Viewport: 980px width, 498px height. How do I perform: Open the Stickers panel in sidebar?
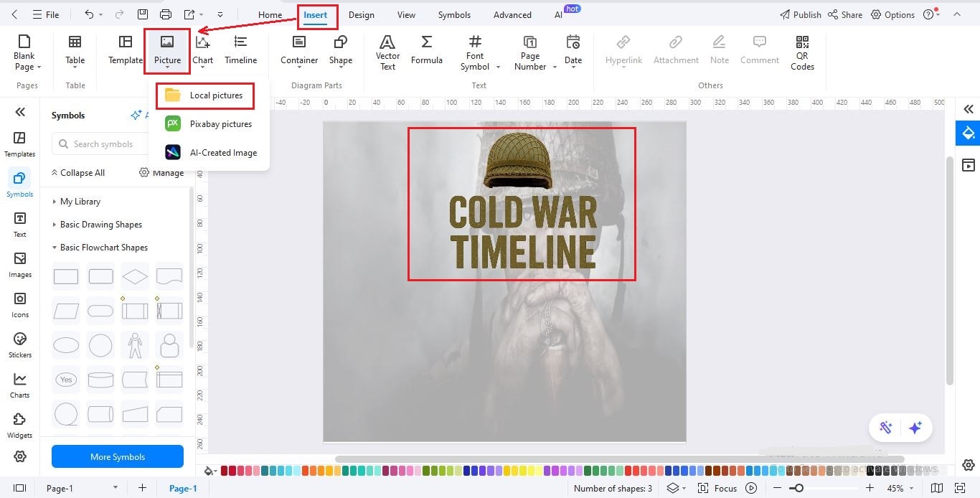coord(19,344)
